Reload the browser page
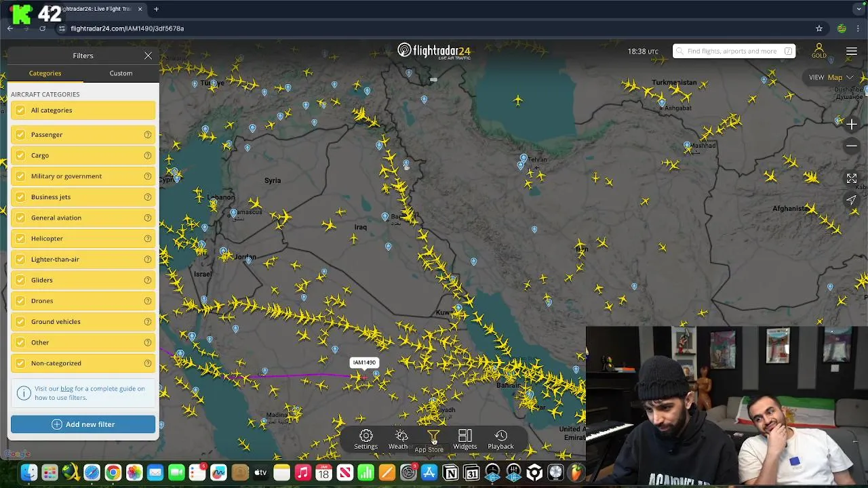The image size is (868, 488). 42,28
